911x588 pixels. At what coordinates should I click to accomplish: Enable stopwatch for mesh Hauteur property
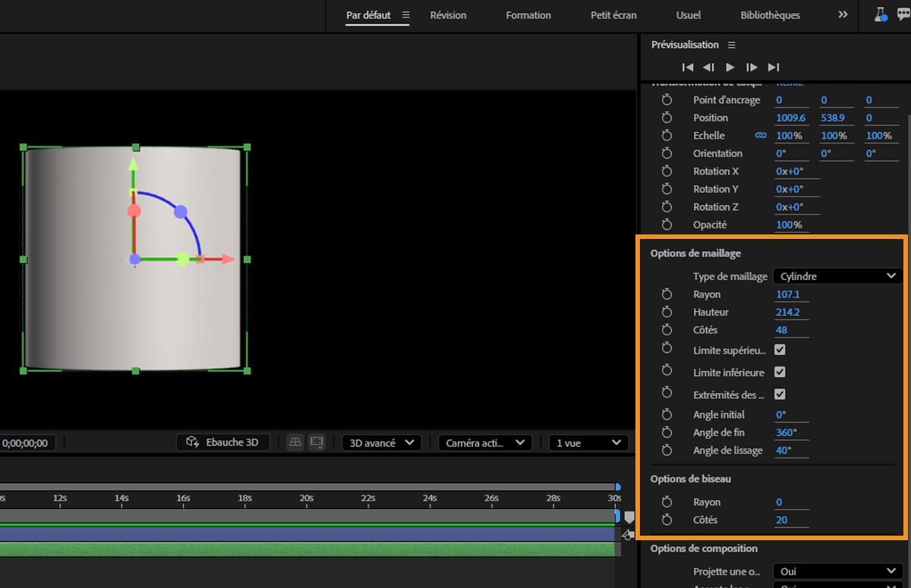(667, 312)
